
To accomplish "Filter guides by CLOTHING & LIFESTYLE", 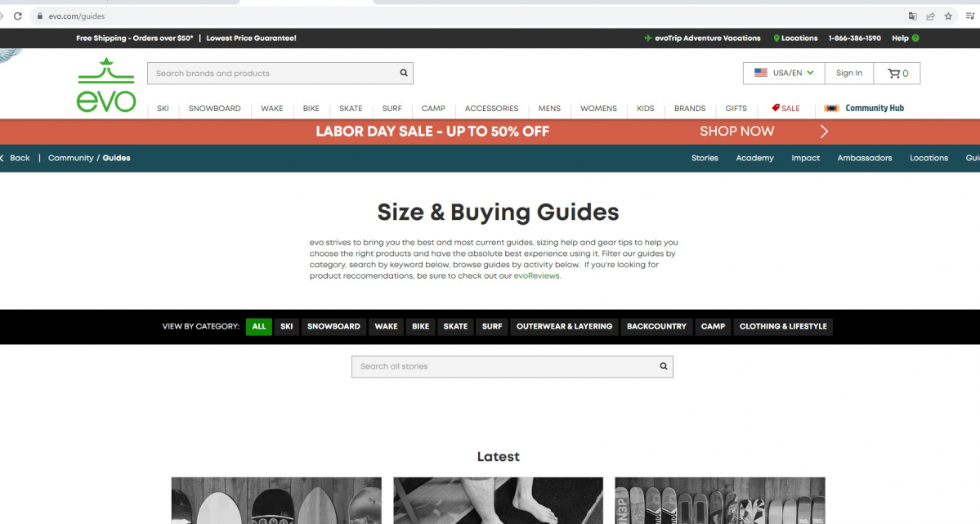I will pyautogui.click(x=783, y=326).
